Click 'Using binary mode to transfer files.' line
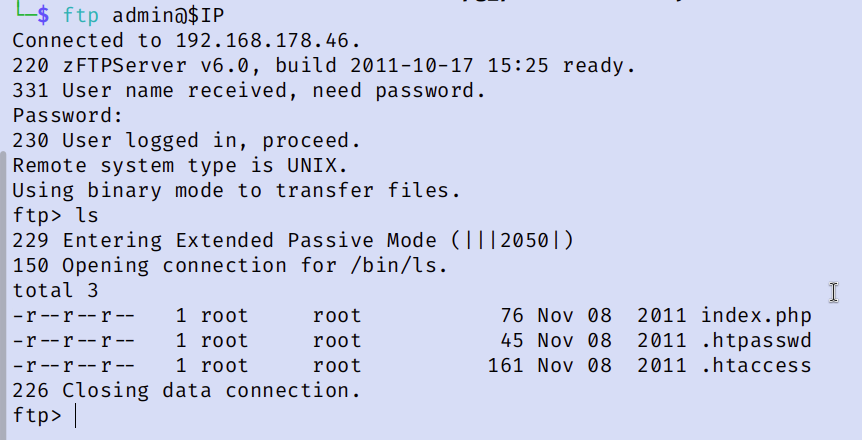 click(x=236, y=191)
